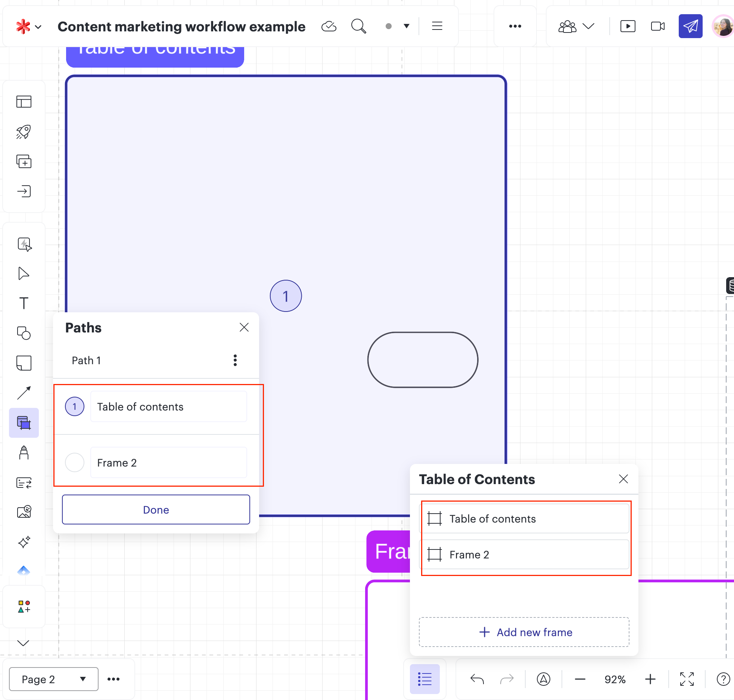This screenshot has width=734, height=700.
Task: Click Frame 2 field in Paths panel
Action: (169, 462)
